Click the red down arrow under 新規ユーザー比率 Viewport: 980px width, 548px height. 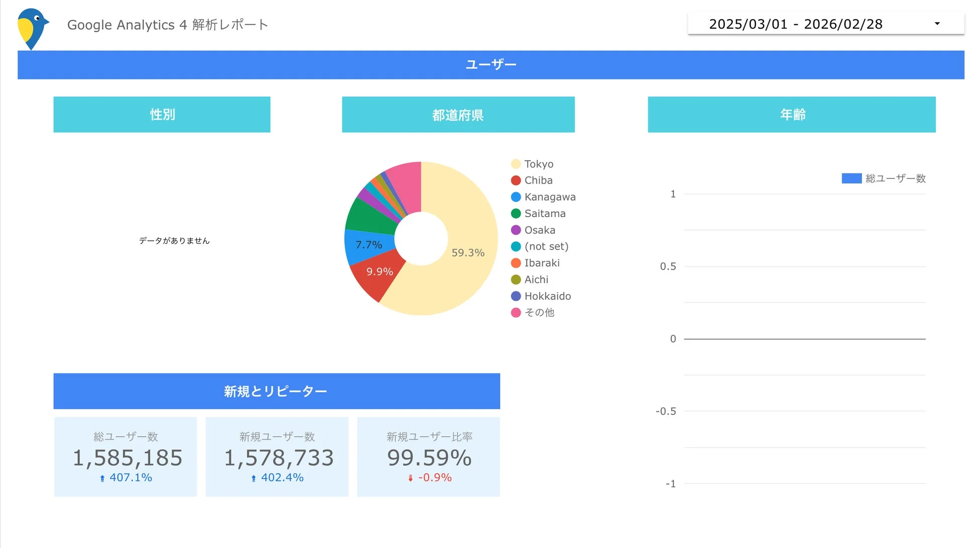tap(409, 478)
